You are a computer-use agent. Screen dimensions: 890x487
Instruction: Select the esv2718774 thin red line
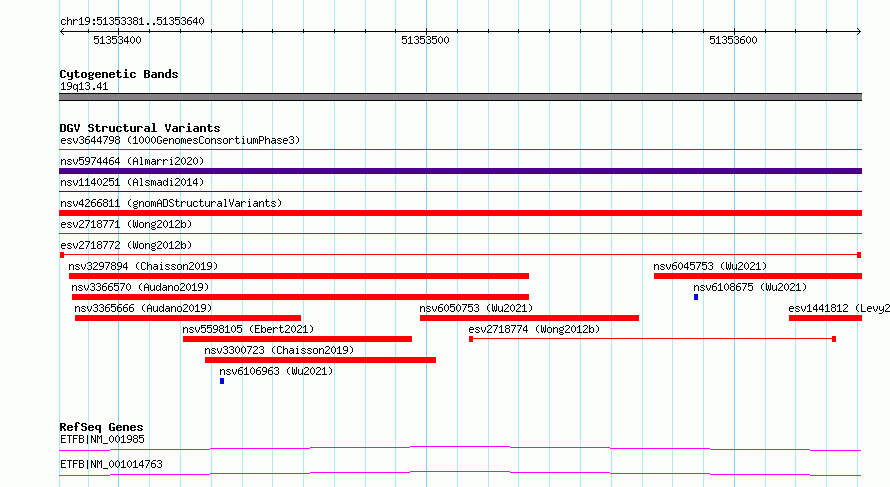coord(653,339)
